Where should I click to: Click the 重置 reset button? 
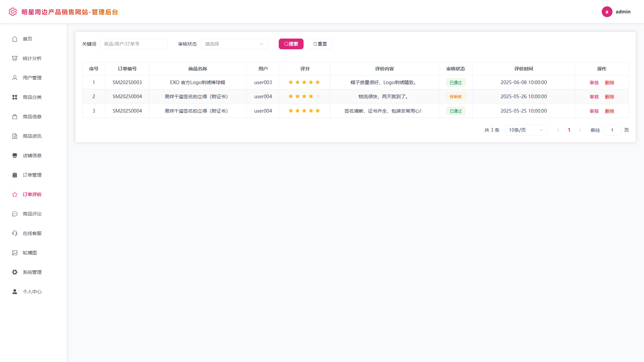click(x=320, y=44)
